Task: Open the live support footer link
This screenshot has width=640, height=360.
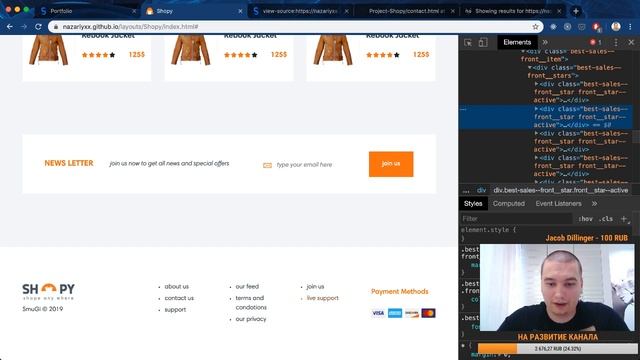Action: pos(322,298)
